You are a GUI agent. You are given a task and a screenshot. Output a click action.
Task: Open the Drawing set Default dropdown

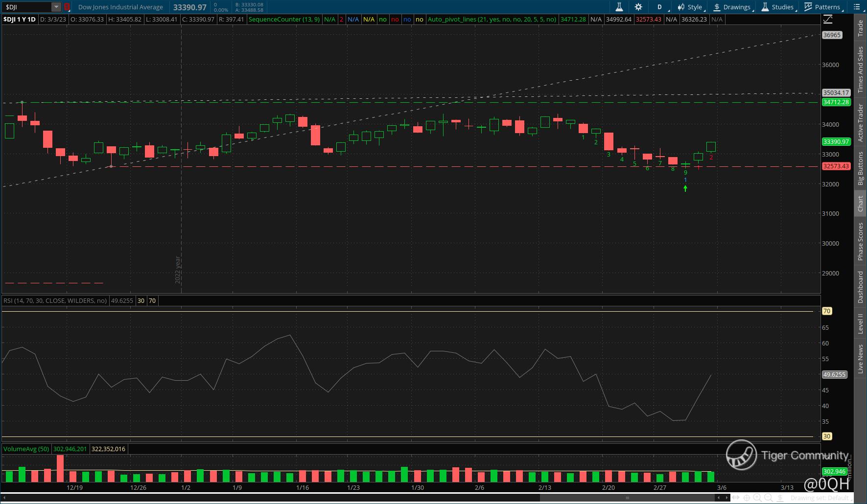click(x=821, y=498)
